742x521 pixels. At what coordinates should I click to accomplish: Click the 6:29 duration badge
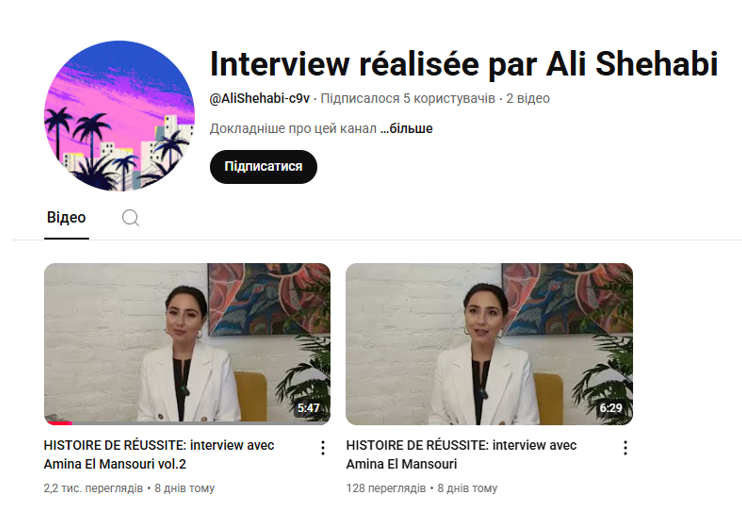pyautogui.click(x=610, y=408)
